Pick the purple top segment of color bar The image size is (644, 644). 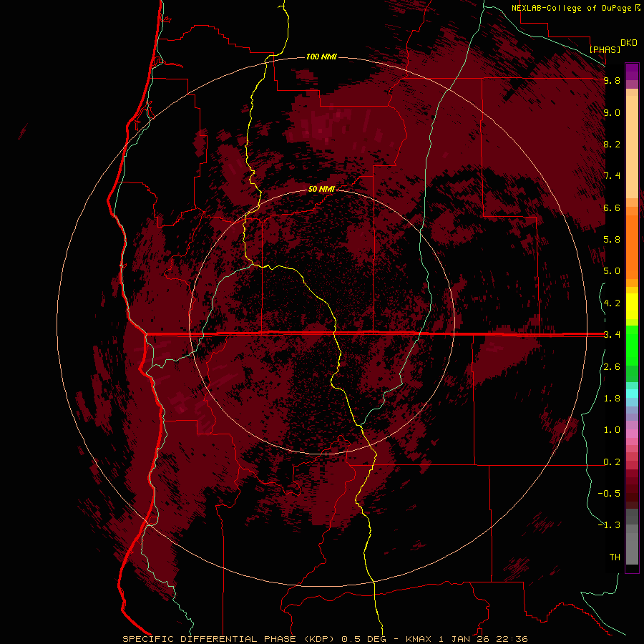[632, 72]
